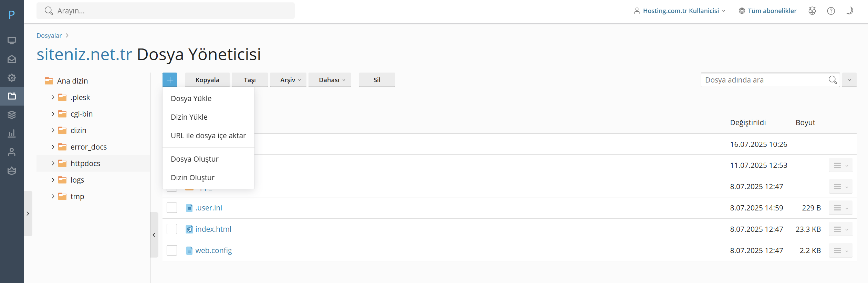Click the Plesk logo at top left
Image resolution: width=868 pixels, height=283 pixels.
coord(12,14)
